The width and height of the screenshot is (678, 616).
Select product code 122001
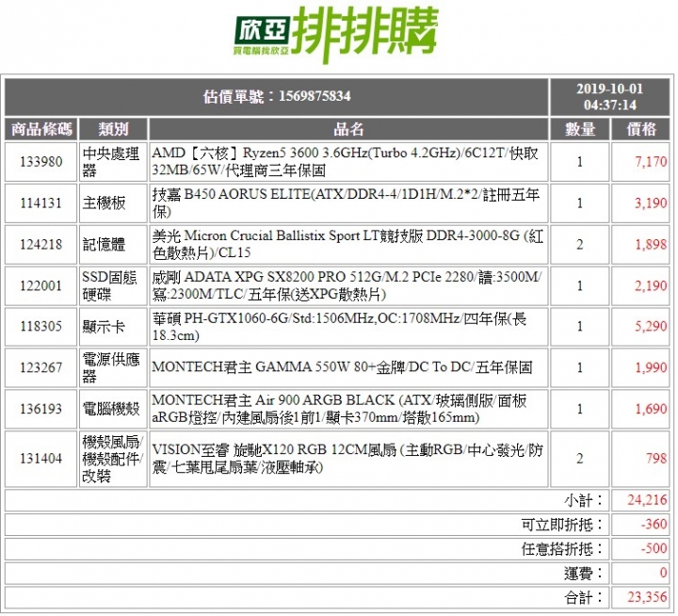coord(41,285)
